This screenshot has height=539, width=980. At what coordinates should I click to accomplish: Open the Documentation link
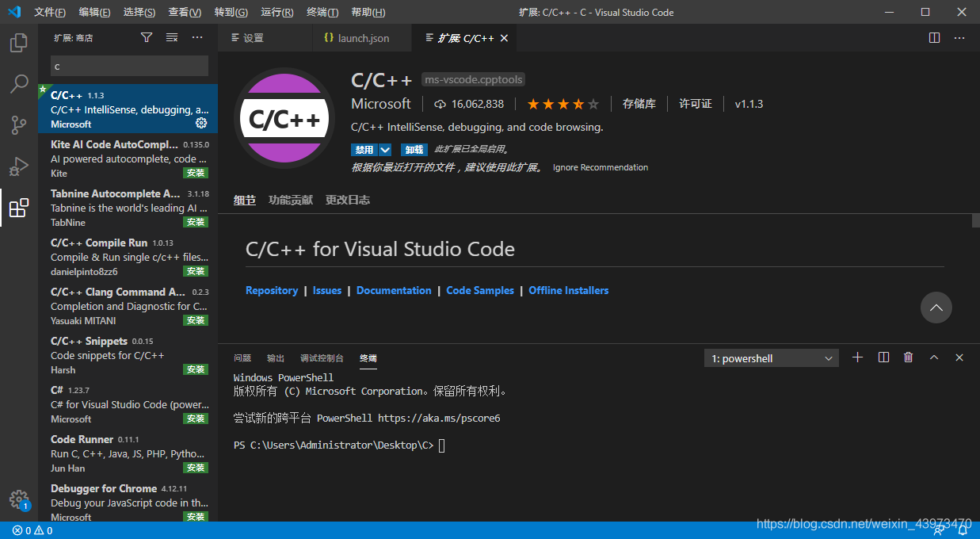click(394, 291)
